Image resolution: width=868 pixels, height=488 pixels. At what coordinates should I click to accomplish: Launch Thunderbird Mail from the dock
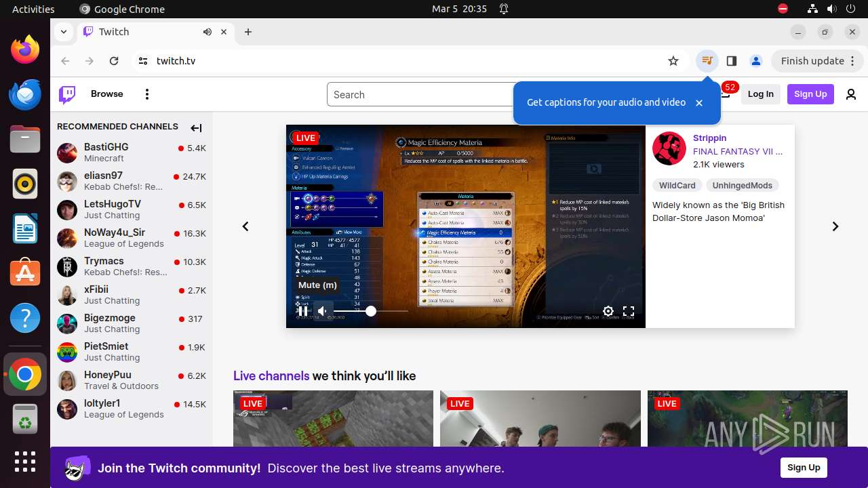click(x=25, y=94)
